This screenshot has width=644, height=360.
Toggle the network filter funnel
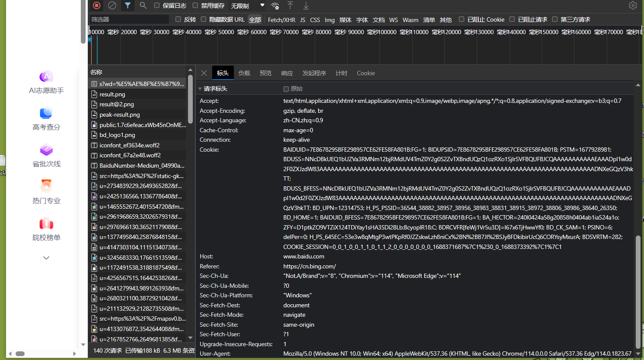128,6
